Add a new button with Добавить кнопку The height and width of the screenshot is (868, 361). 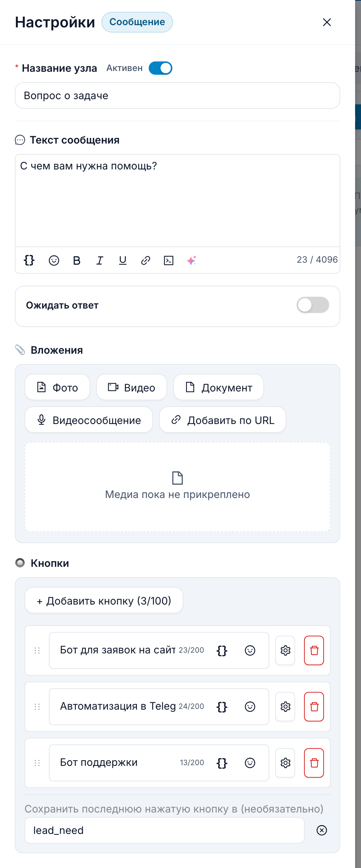point(104,600)
